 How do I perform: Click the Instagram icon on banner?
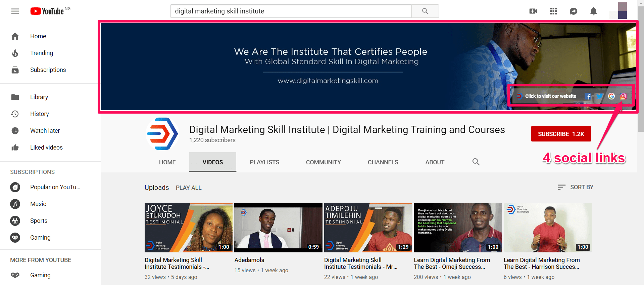click(x=623, y=96)
